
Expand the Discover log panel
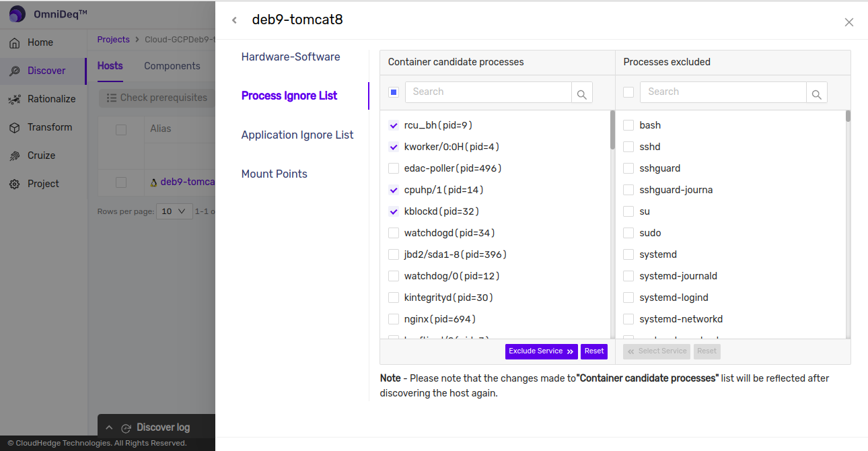[x=109, y=427]
